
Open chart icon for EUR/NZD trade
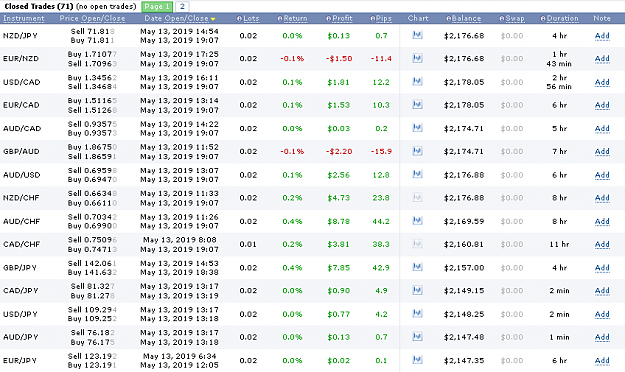click(417, 58)
